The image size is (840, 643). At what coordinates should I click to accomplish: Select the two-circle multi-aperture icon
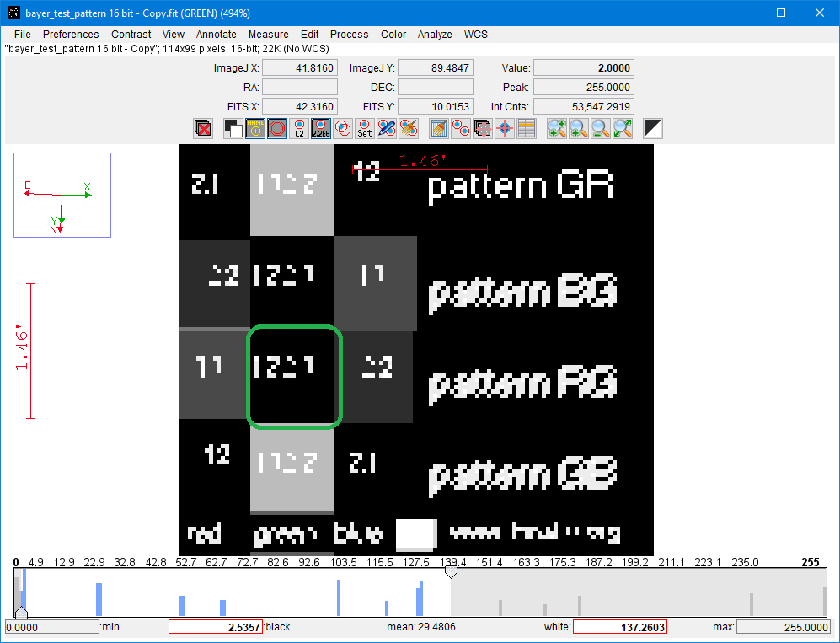tap(461, 128)
